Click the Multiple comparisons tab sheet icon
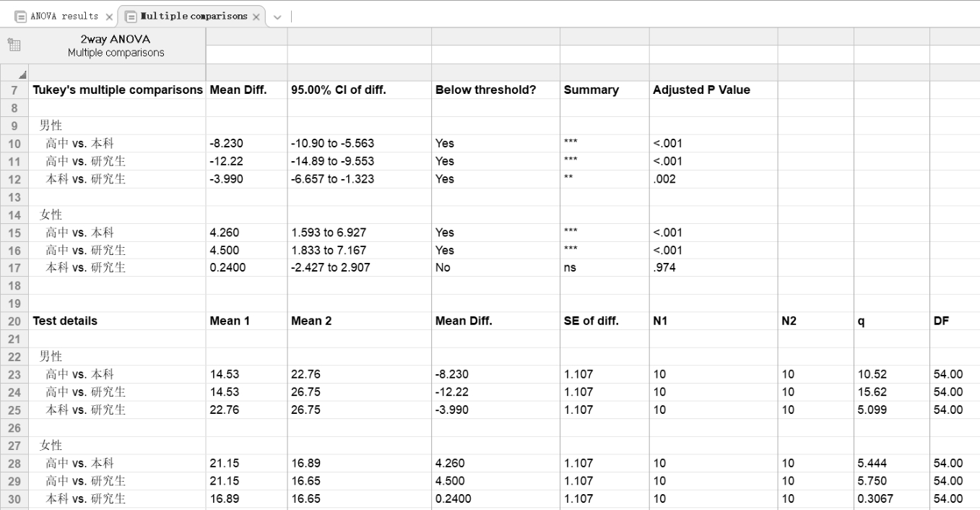This screenshot has width=980, height=510. pyautogui.click(x=129, y=15)
